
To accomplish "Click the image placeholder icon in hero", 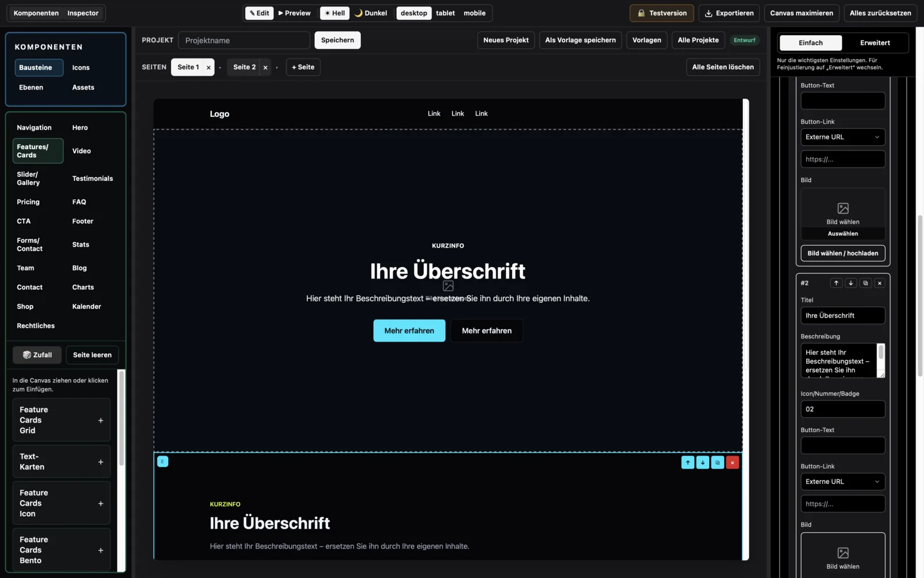I will 448,286.
